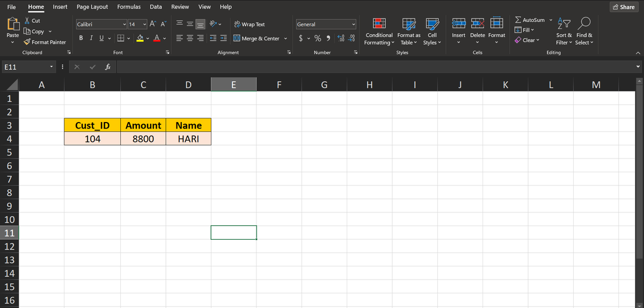644x308 pixels.
Task: Click the Decrease Decimal icon
Action: click(x=352, y=38)
